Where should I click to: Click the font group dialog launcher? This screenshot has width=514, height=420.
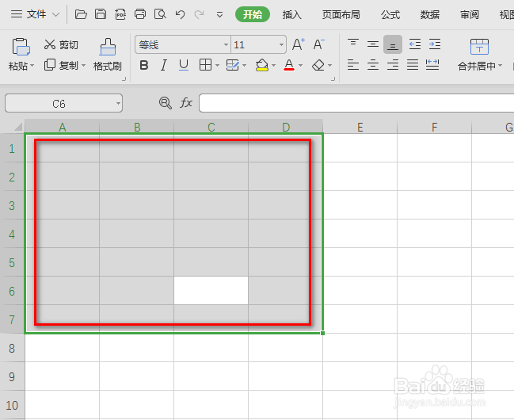[333, 78]
